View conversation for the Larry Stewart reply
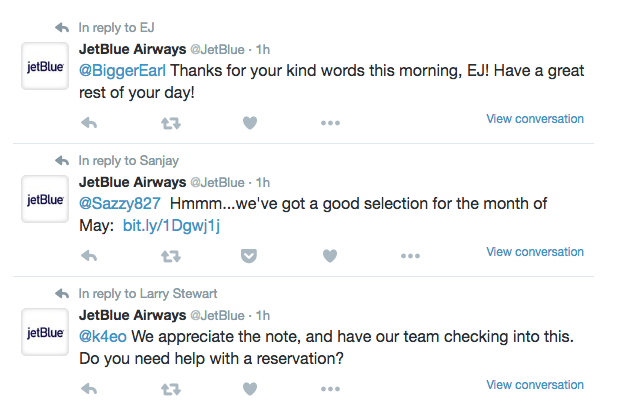Image resolution: width=625 pixels, height=409 pixels. click(x=534, y=384)
